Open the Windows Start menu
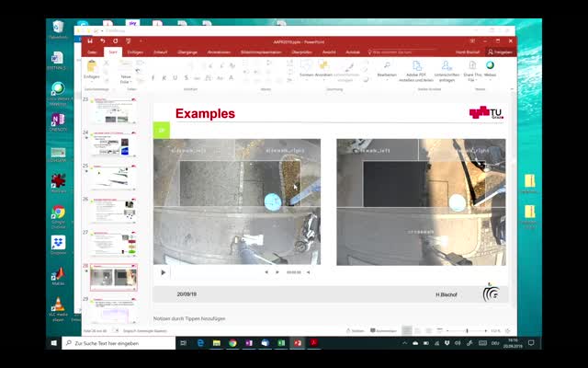588x368 pixels. [53, 343]
